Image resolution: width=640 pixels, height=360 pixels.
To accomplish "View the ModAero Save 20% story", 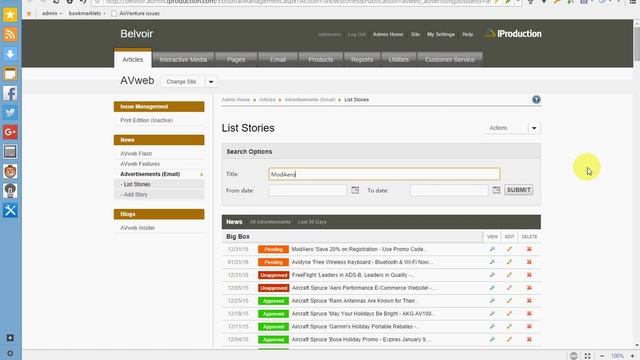I will click(492, 249).
